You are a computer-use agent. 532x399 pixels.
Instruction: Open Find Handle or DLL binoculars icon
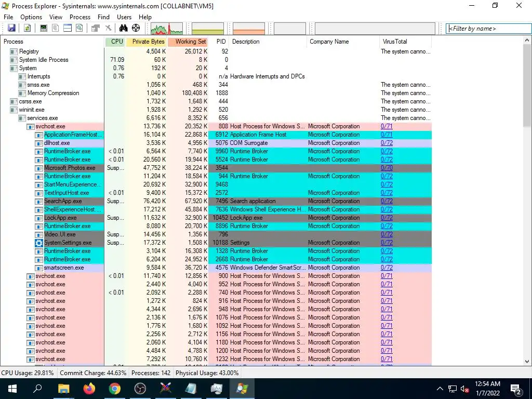coord(123,28)
